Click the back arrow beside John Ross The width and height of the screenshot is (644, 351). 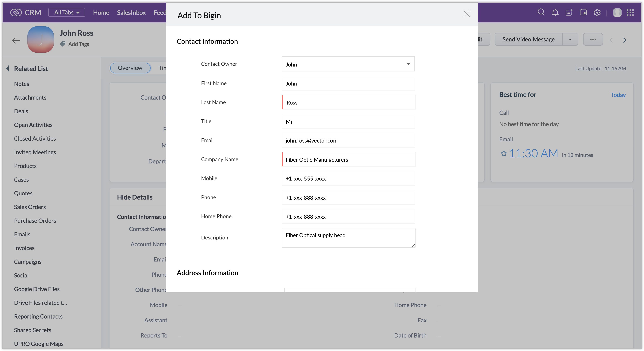pyautogui.click(x=16, y=40)
